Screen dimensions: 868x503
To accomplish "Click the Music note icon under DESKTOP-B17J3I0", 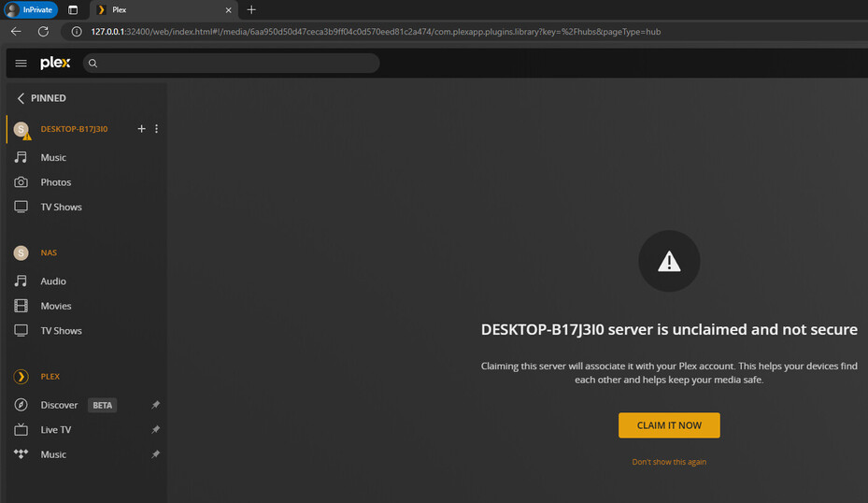I will [x=21, y=157].
